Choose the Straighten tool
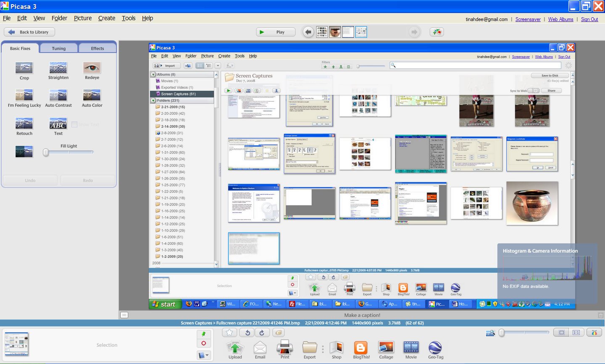The width and height of the screenshot is (605, 364). 58,71
